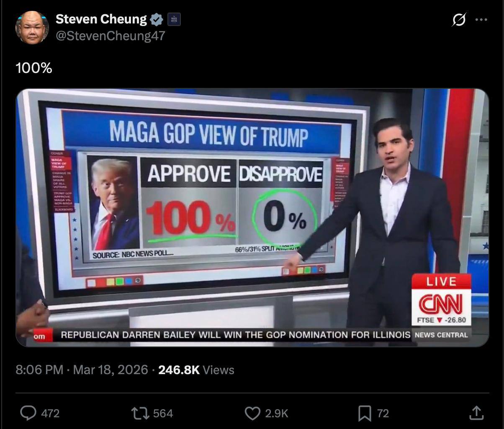Image resolution: width=504 pixels, height=429 pixels.
Task: Open the 8:06 PM Mar 18, 2026 timestamp
Action: pyautogui.click(x=82, y=370)
